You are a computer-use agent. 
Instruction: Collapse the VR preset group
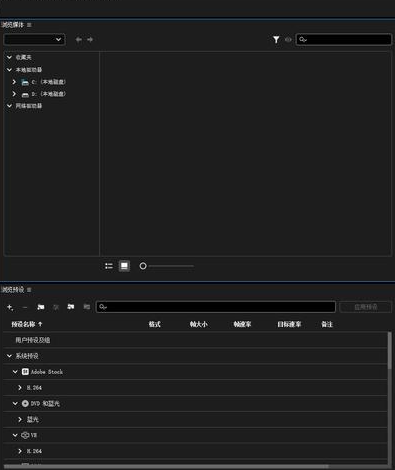[15, 435]
